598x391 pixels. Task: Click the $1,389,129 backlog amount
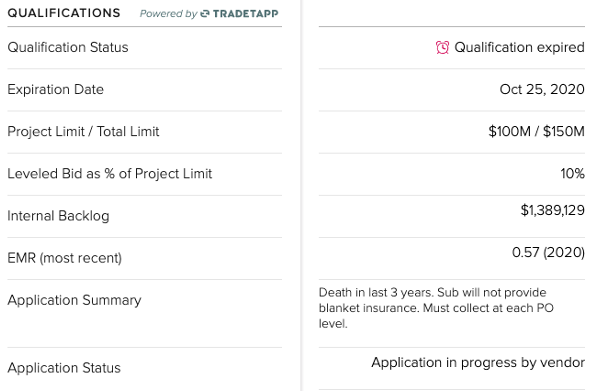click(x=553, y=210)
